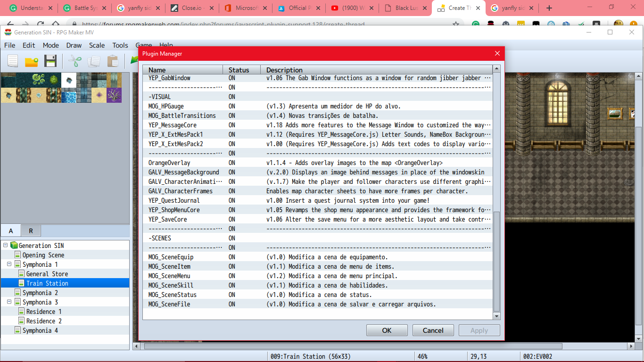Viewport: 644px width, 362px height.
Task: Open the Edit menu
Action: coord(29,45)
